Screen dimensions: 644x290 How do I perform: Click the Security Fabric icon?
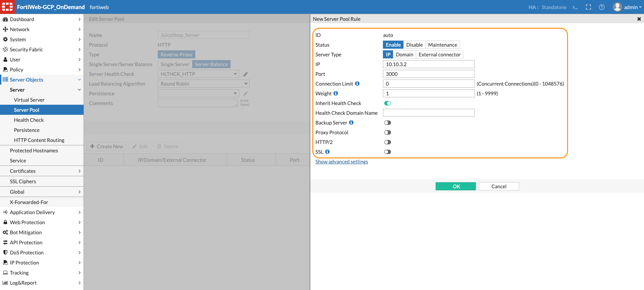[5, 50]
